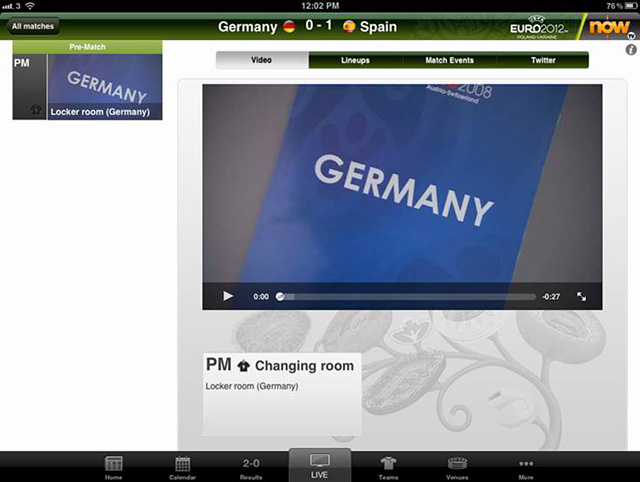Switch to the Lineups tab
640x482 pixels.
356,60
